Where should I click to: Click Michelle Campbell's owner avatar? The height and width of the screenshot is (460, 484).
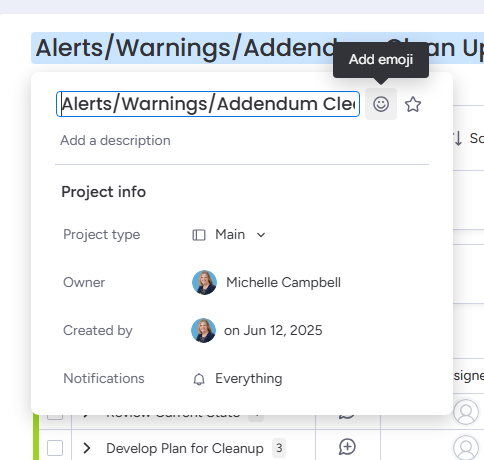coord(204,282)
